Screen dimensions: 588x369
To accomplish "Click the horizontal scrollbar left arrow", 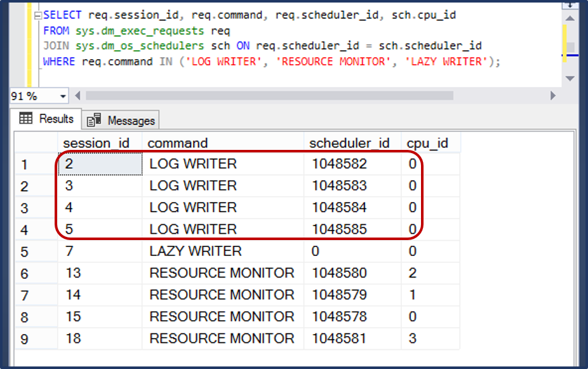I will [77, 96].
